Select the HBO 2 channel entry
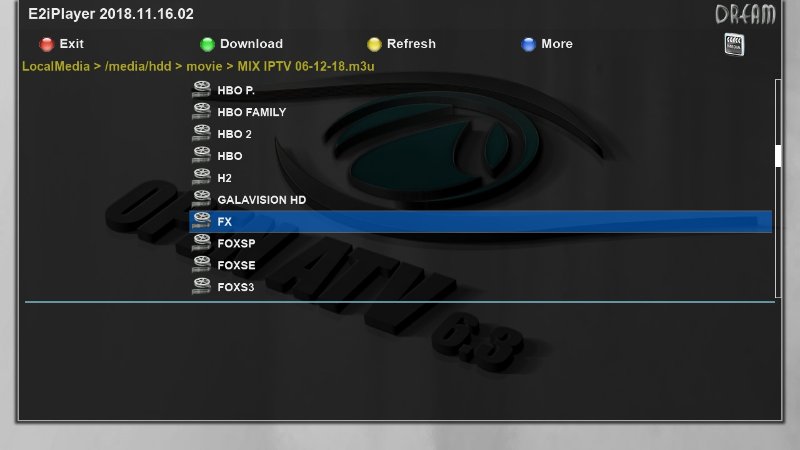 pos(234,134)
